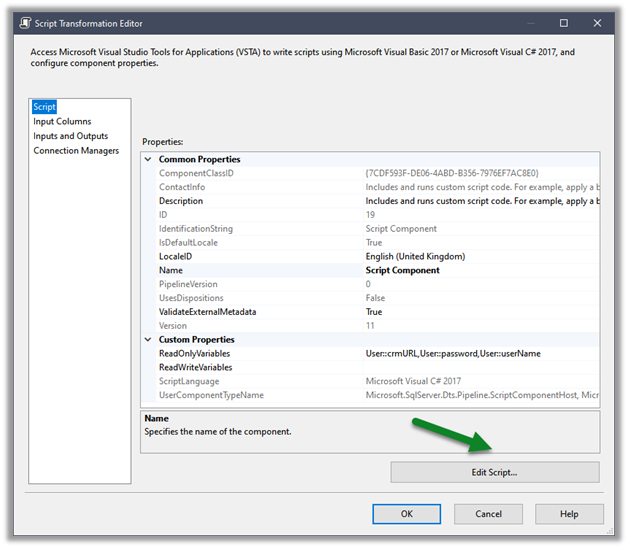
Task: Click the ReadWriteVariables property field
Action: click(x=480, y=368)
